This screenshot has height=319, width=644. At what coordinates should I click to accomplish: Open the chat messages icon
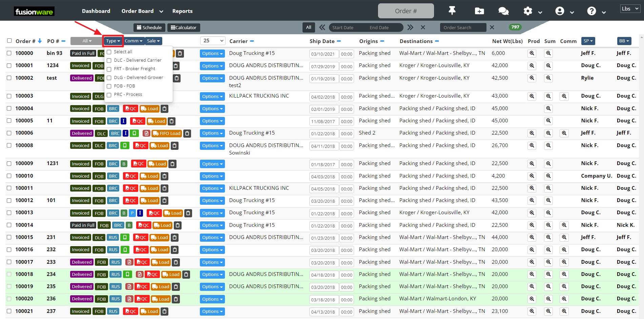click(x=503, y=11)
